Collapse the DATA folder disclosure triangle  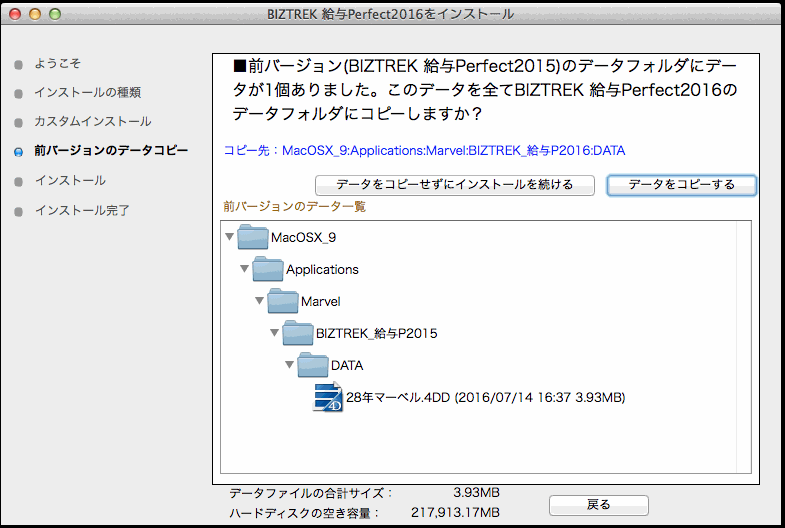click(x=290, y=365)
